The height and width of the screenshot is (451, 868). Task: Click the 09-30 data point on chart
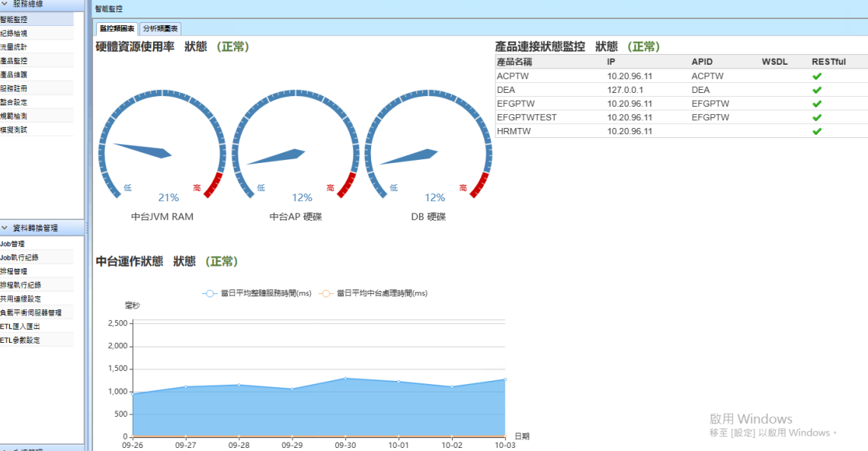point(345,379)
